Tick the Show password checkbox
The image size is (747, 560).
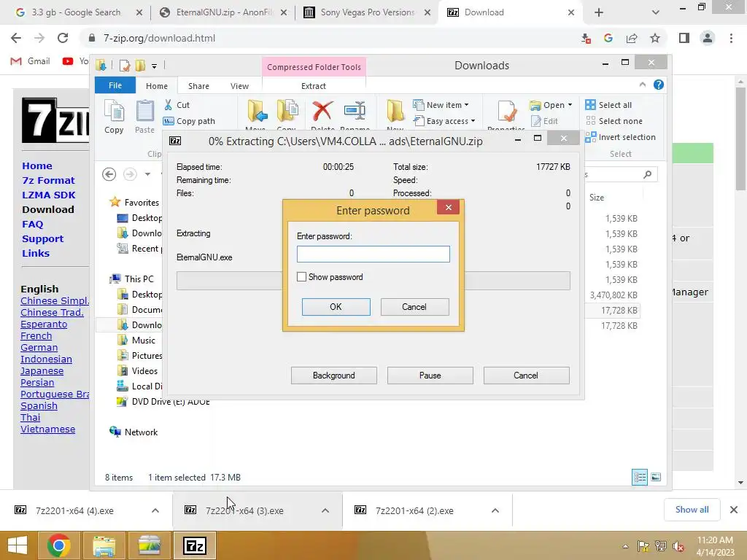click(x=301, y=276)
